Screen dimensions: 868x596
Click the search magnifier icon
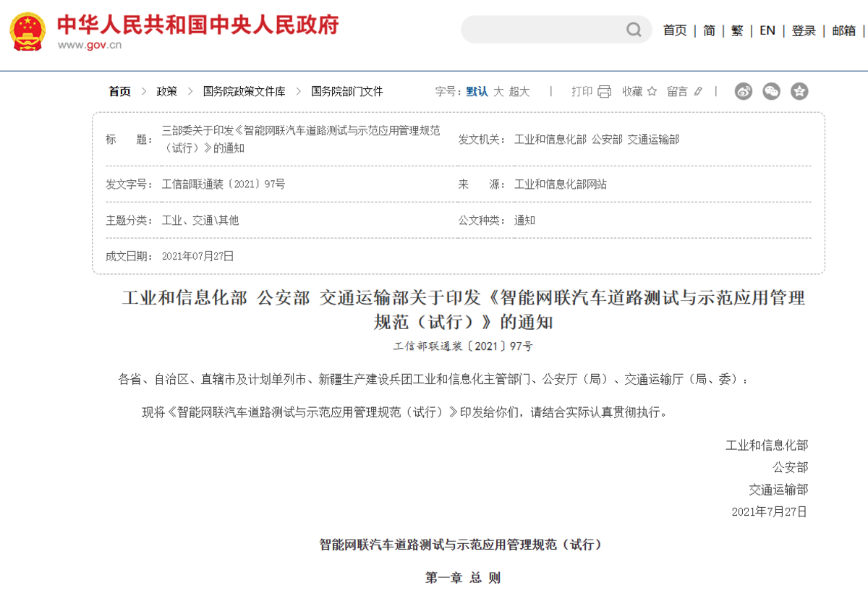coord(634,30)
